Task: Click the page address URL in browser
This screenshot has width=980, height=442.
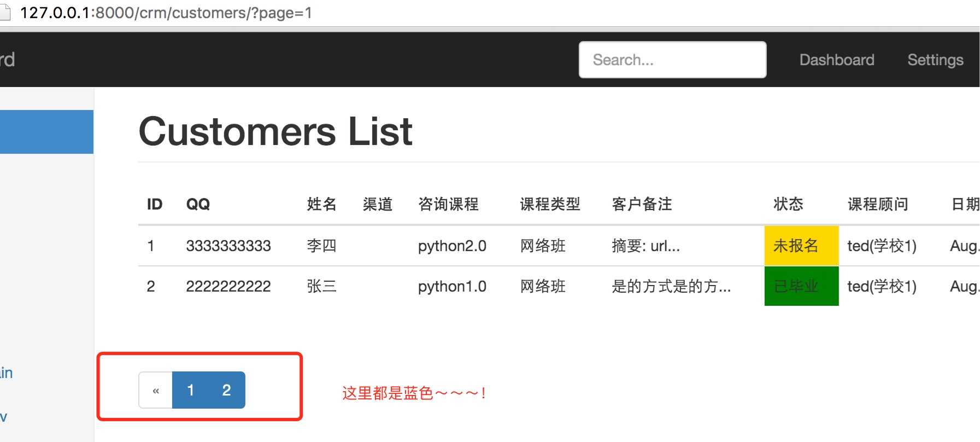Action: pyautogui.click(x=166, y=13)
